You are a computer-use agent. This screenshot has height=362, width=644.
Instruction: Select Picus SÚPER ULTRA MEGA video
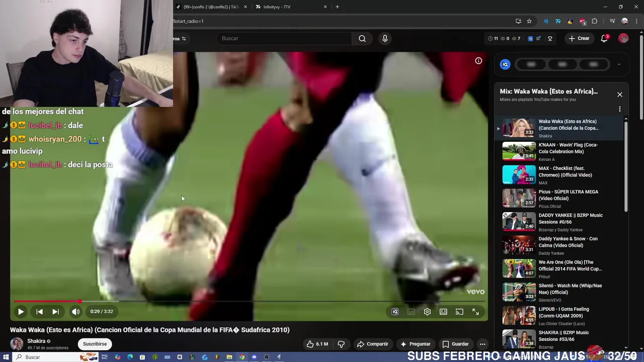pos(559,199)
